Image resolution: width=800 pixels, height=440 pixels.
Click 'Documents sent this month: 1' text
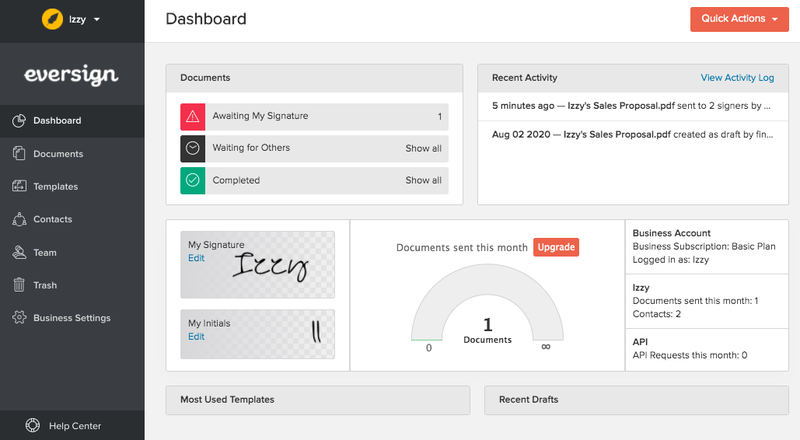695,301
